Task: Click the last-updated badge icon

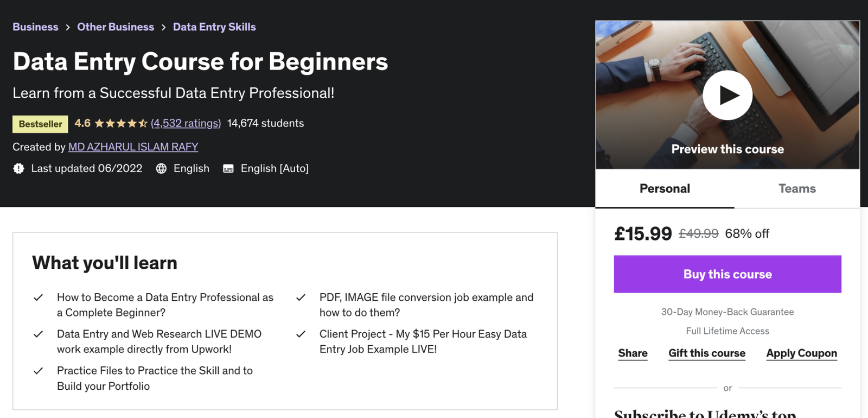Action: [x=18, y=168]
